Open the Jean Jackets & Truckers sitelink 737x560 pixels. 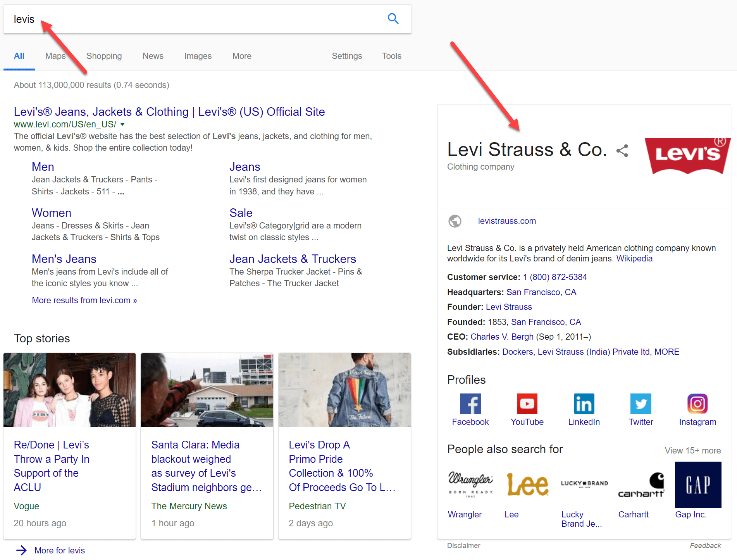coord(293,259)
